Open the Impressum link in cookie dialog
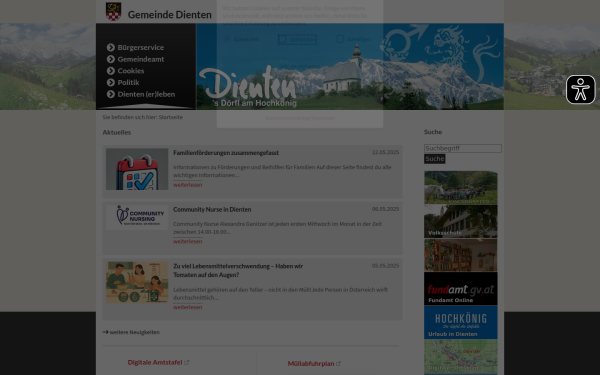The image size is (600, 375). tap(323, 118)
